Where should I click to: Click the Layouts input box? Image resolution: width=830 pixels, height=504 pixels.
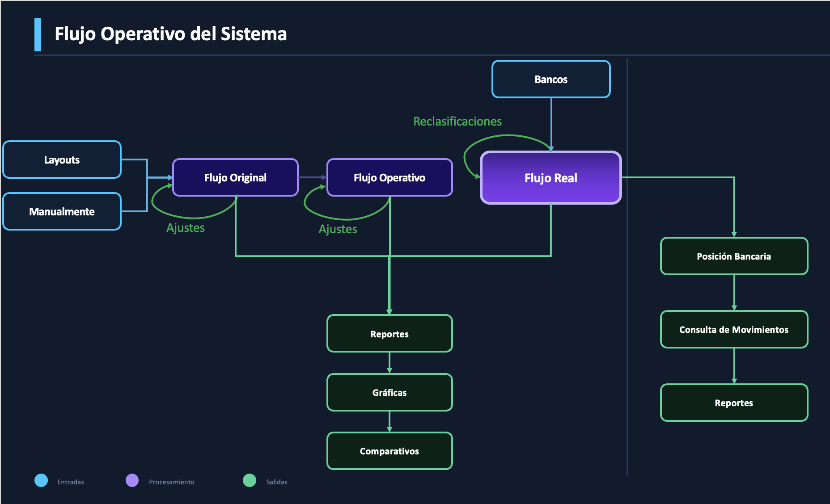61,160
